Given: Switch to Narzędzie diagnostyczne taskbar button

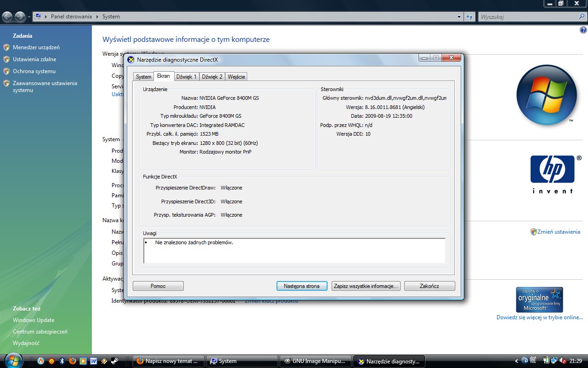Looking at the screenshot, I should point(390,361).
